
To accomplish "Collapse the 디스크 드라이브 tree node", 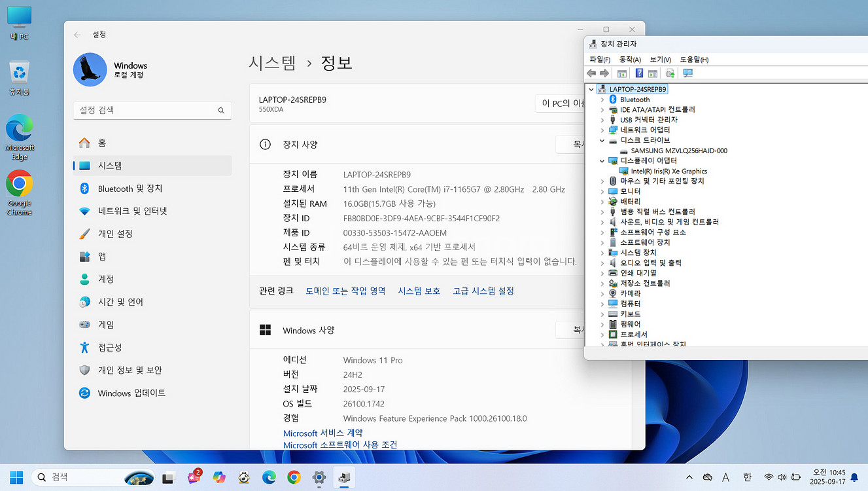I will click(602, 140).
